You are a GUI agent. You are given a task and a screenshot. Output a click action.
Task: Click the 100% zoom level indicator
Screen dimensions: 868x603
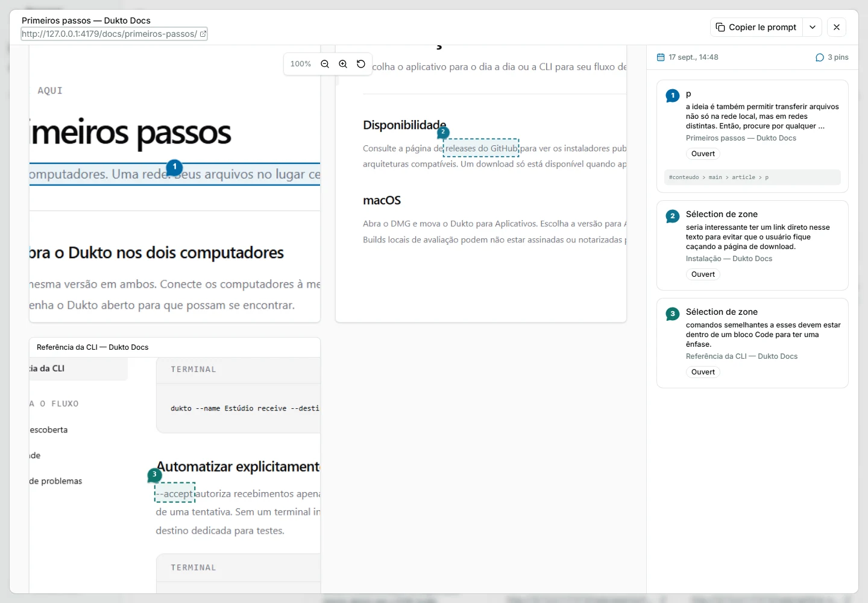pyautogui.click(x=301, y=64)
